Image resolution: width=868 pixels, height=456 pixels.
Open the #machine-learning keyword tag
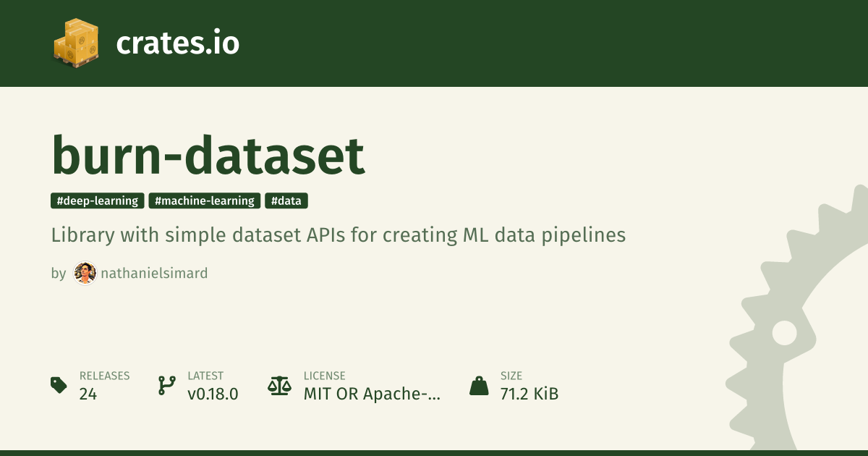(x=205, y=201)
